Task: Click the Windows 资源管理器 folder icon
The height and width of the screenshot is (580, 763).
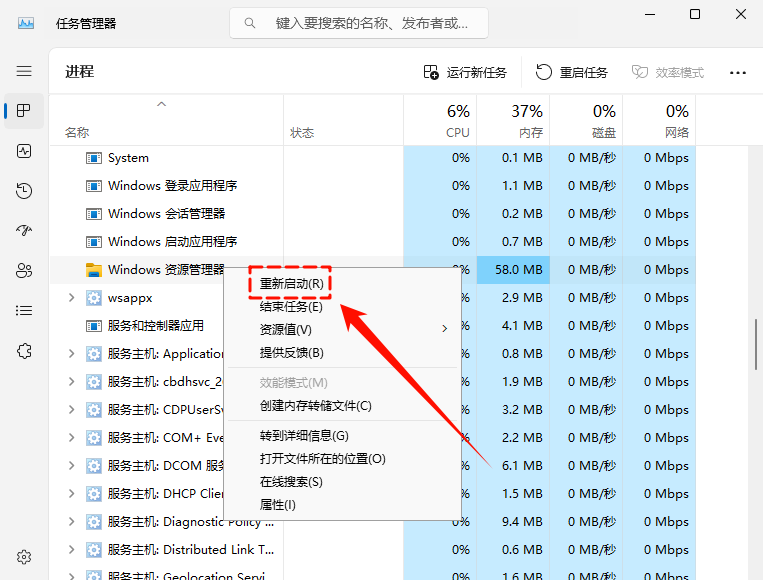Action: tap(93, 270)
